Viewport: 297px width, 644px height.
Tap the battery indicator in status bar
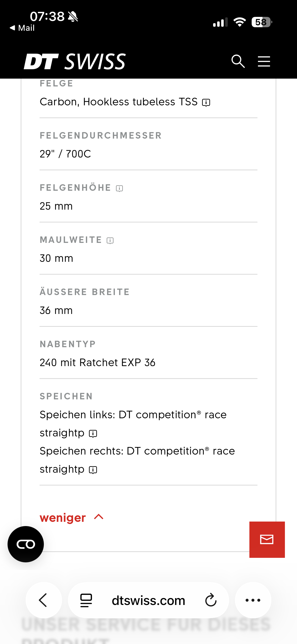(x=261, y=22)
